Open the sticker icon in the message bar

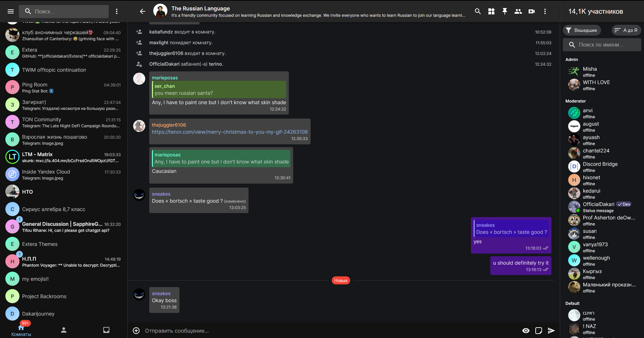[539, 331]
